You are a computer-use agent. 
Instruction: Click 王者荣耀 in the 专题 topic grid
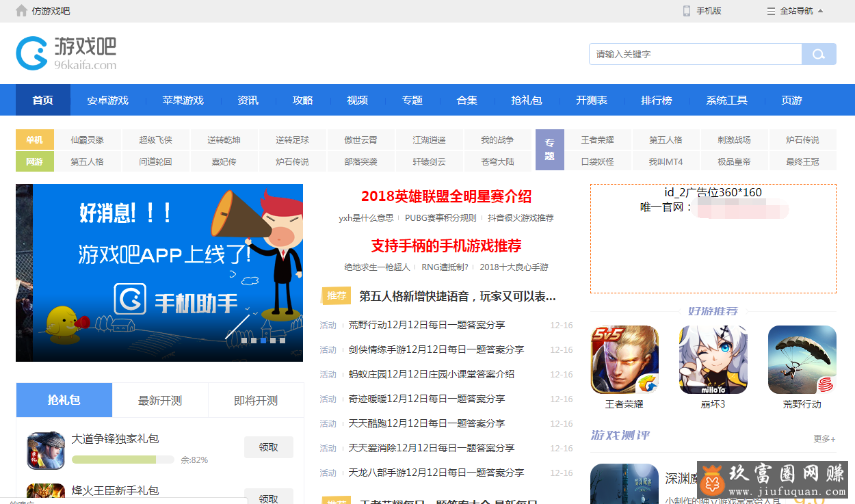[598, 140]
